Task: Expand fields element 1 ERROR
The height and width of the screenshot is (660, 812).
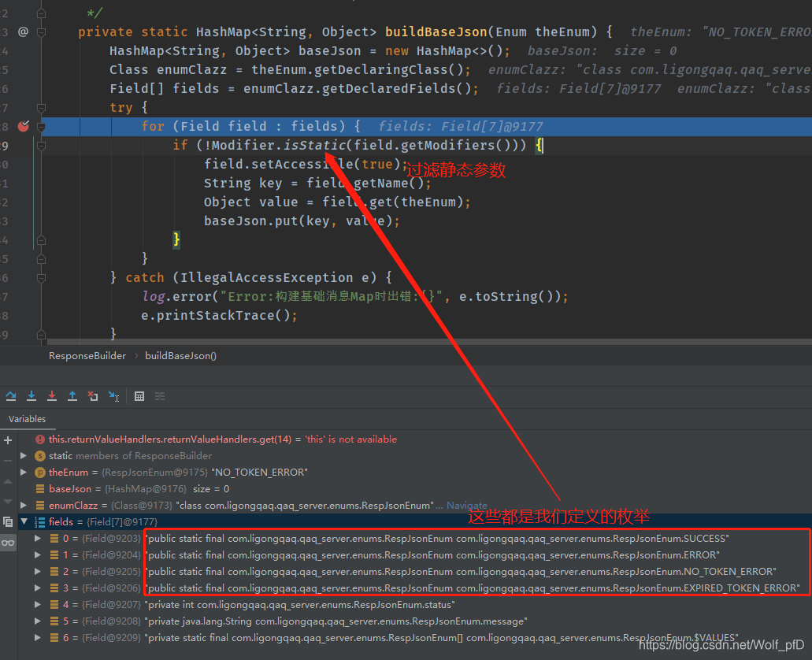Action: point(38,554)
